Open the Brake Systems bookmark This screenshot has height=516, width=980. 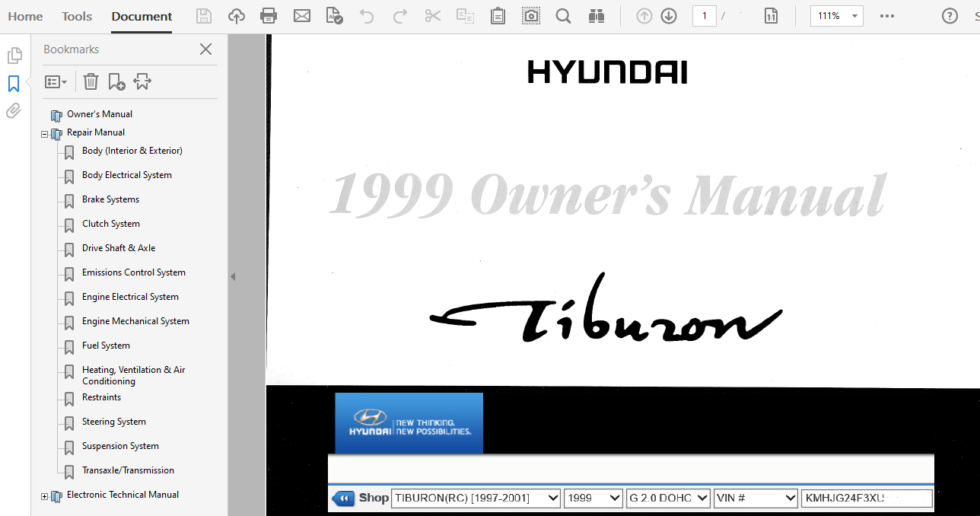pos(110,199)
